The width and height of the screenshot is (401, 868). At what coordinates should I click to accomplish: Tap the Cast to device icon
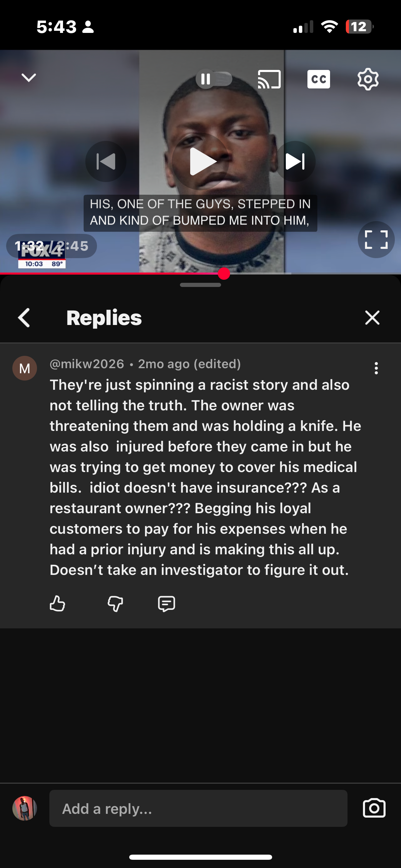coord(269,79)
